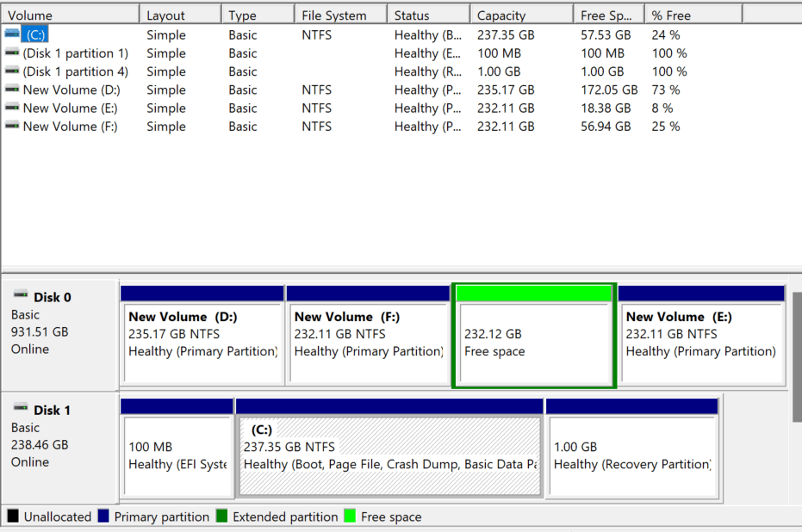This screenshot has height=532, width=802.
Task: Click the 73 % free cell
Action: [666, 90]
